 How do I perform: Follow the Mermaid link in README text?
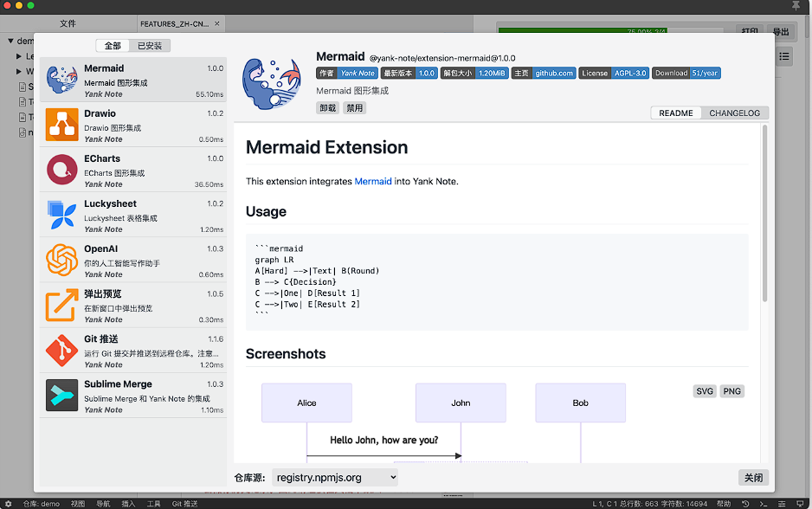coord(373,181)
